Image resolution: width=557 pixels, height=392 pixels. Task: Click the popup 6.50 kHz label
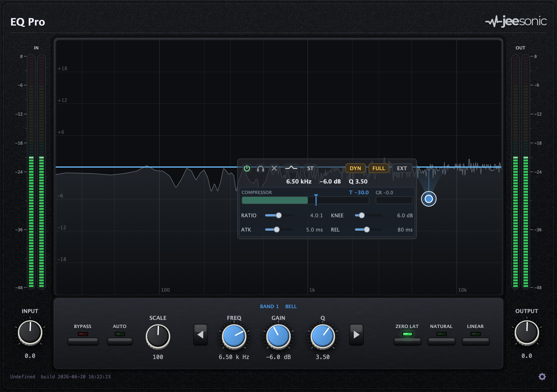299,182
